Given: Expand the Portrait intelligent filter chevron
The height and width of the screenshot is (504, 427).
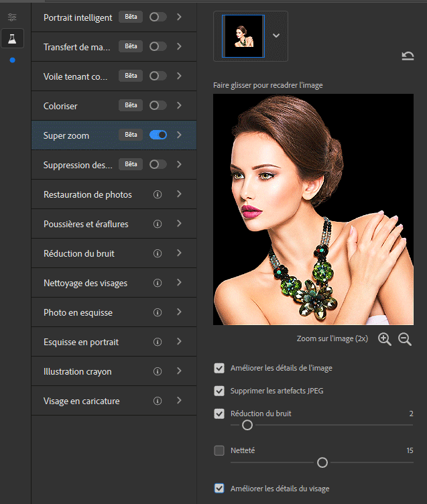Looking at the screenshot, I should pyautogui.click(x=179, y=17).
